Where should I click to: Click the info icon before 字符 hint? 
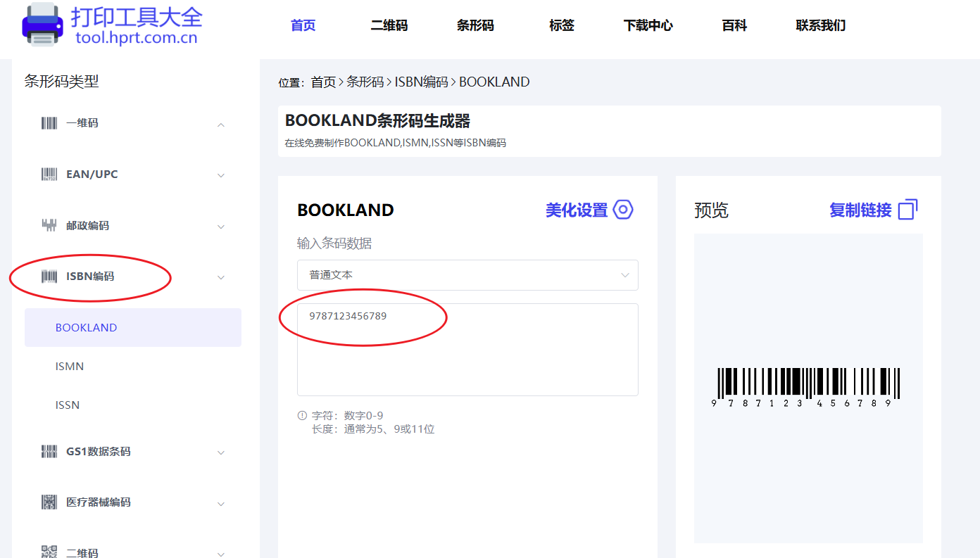coord(302,415)
